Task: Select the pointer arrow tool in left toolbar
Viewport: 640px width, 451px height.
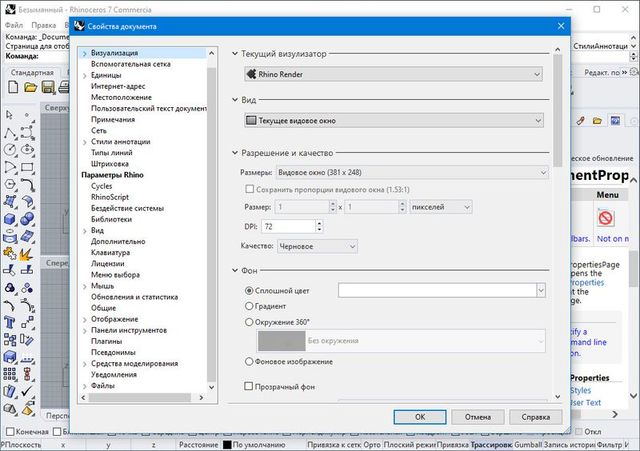Action: point(9,114)
